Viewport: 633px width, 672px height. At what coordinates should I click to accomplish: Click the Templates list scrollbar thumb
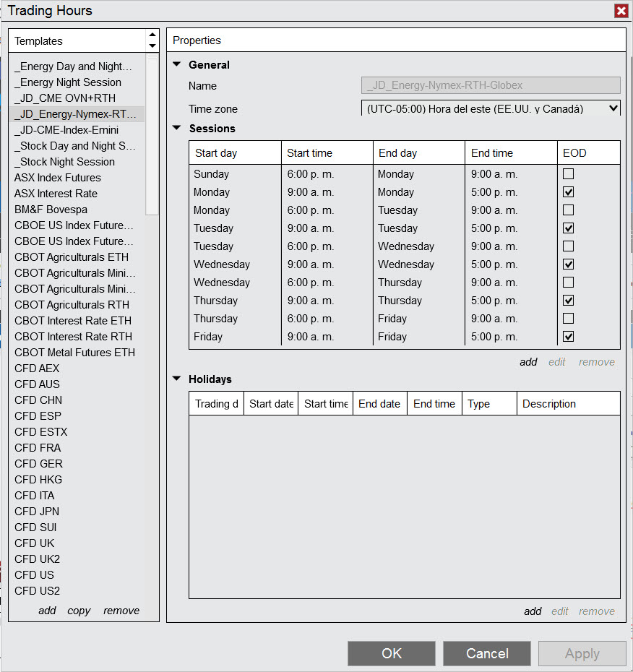(x=152, y=134)
